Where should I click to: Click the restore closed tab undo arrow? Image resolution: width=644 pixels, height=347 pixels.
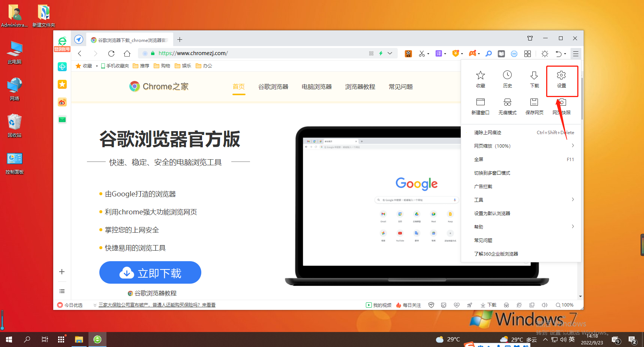(559, 54)
